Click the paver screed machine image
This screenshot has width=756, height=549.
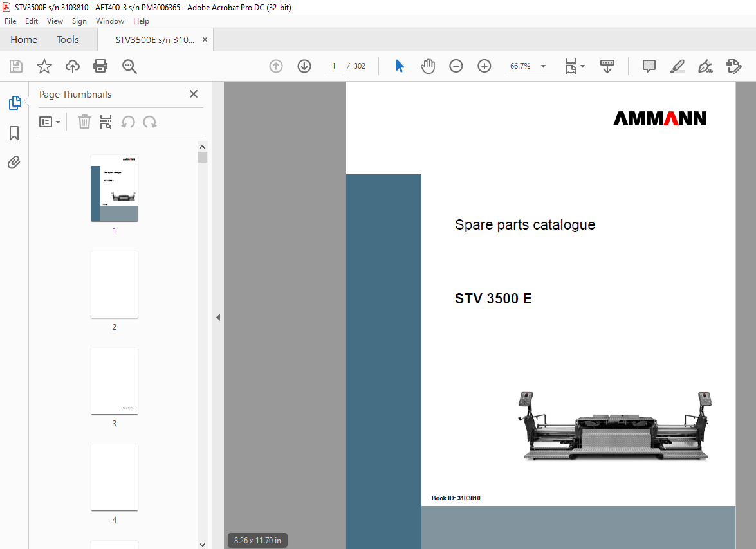pos(614,426)
